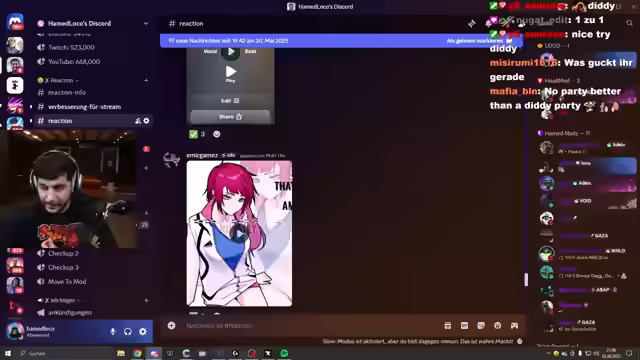Viewport: 640px width, 360px height.
Task: Click the Share button in embed
Action: pos(230,117)
